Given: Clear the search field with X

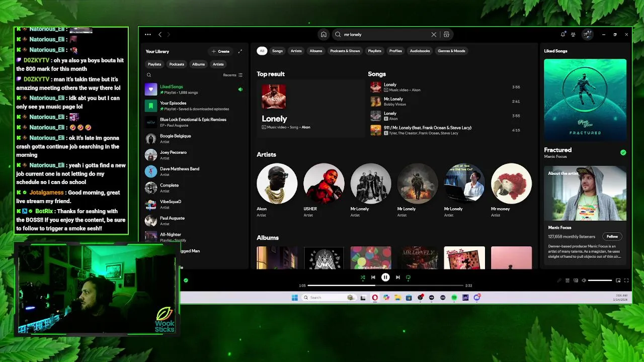Looking at the screenshot, I should pos(434,35).
